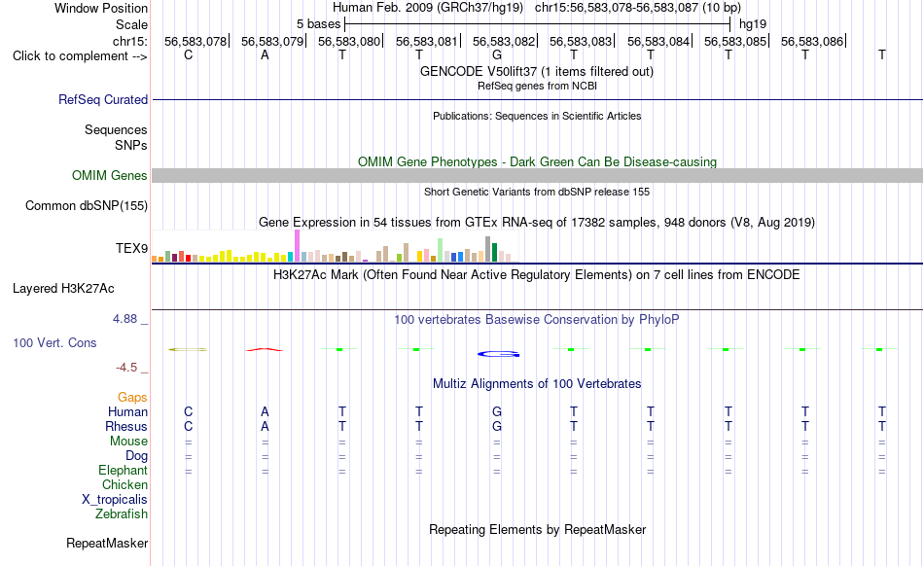Click position label 56,583,078
This screenshot has width=924, height=566.
(x=195, y=41)
